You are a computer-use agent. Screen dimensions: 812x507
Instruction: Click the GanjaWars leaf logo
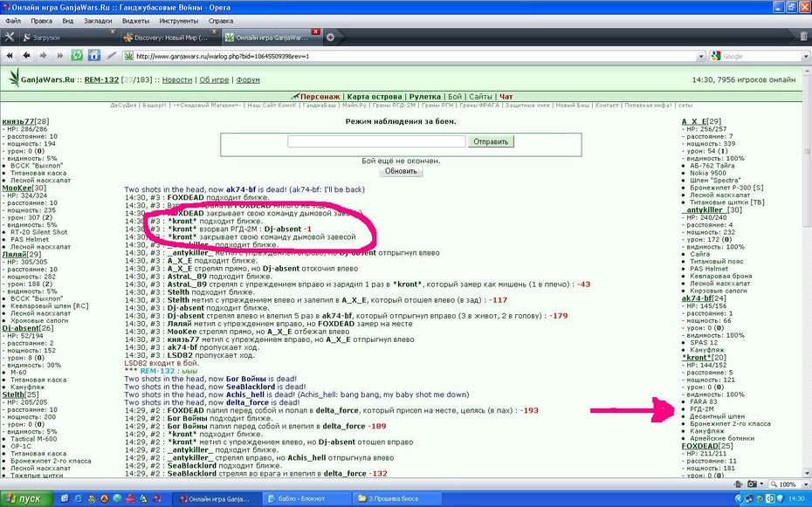coord(14,79)
